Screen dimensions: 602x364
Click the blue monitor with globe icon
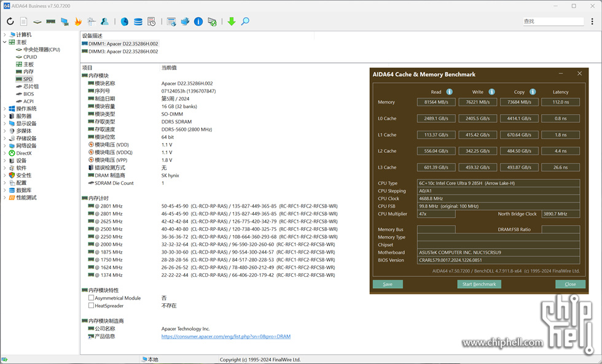click(x=185, y=21)
